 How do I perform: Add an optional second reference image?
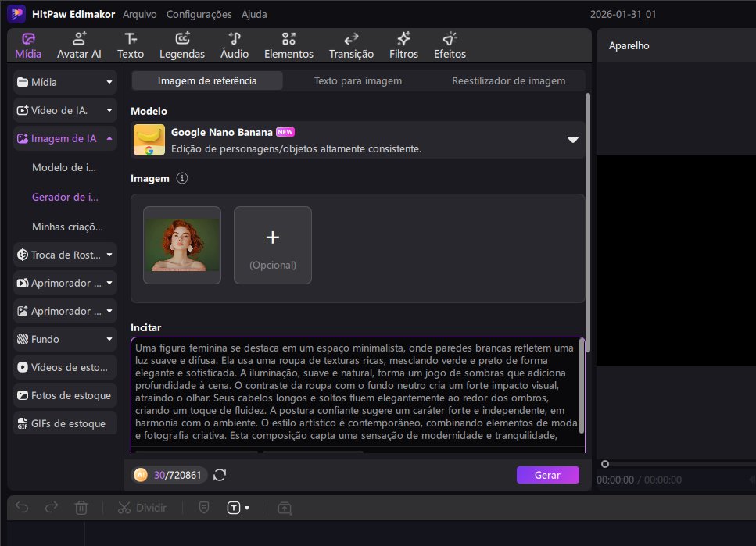point(273,245)
